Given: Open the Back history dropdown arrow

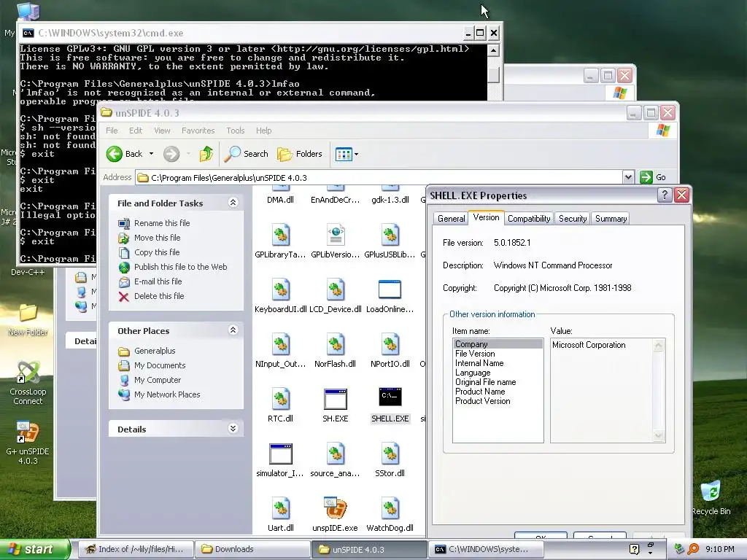Looking at the screenshot, I should (151, 154).
